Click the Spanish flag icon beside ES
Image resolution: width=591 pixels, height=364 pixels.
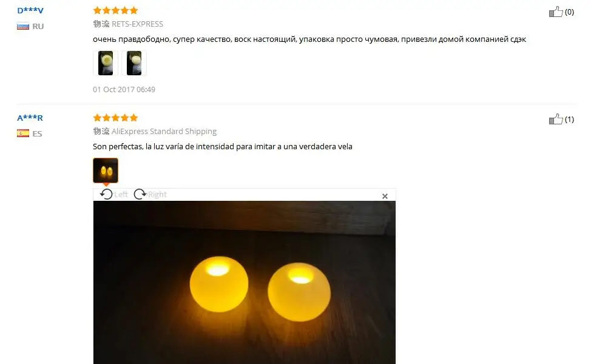coord(23,133)
